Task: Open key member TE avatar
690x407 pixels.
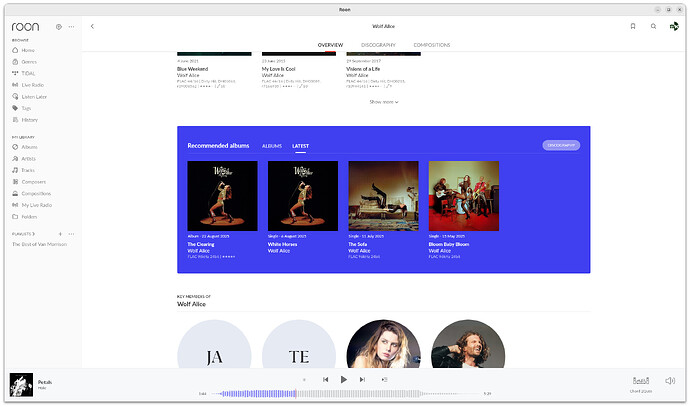Action: pyautogui.click(x=299, y=344)
